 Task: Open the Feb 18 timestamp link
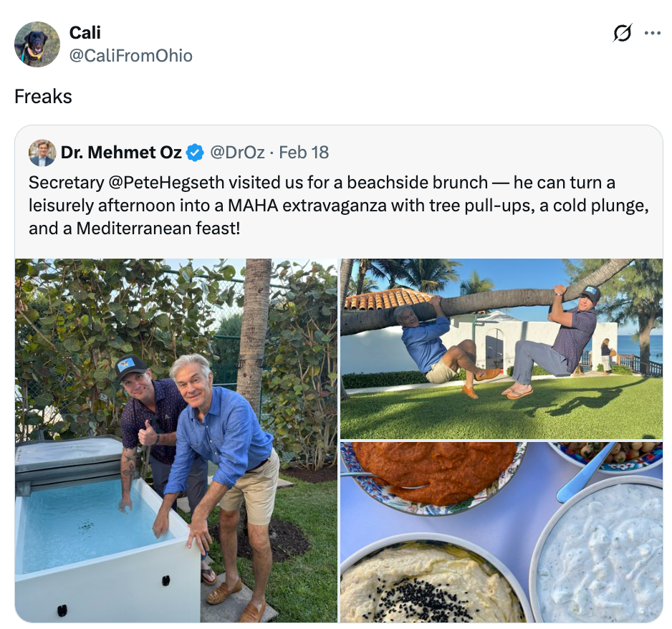click(x=304, y=153)
